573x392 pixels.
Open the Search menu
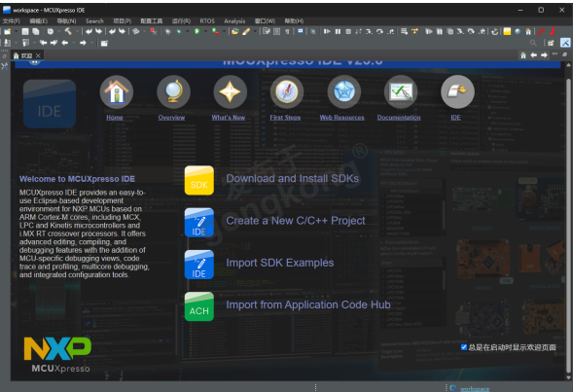click(x=94, y=21)
